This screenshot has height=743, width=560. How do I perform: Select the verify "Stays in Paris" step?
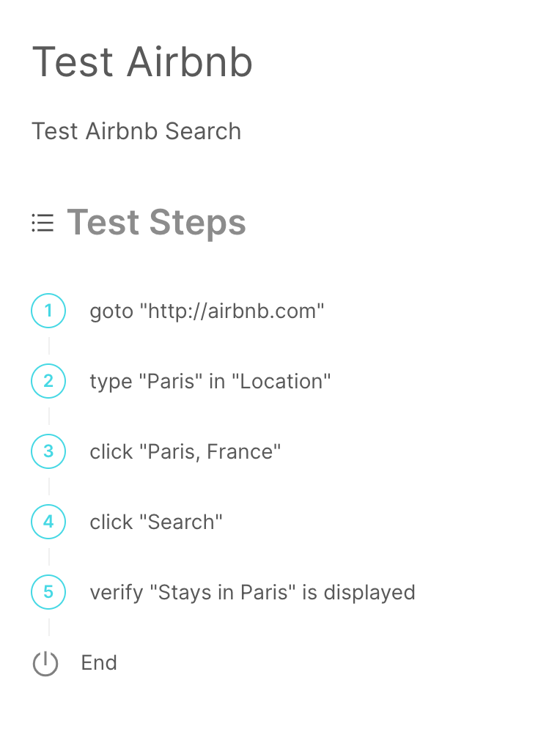[252, 592]
